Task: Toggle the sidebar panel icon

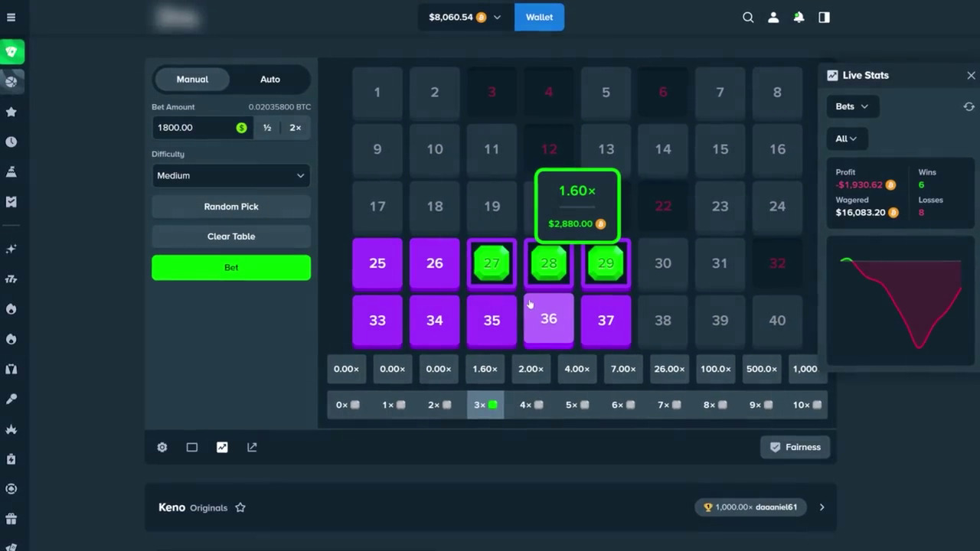Action: point(824,17)
